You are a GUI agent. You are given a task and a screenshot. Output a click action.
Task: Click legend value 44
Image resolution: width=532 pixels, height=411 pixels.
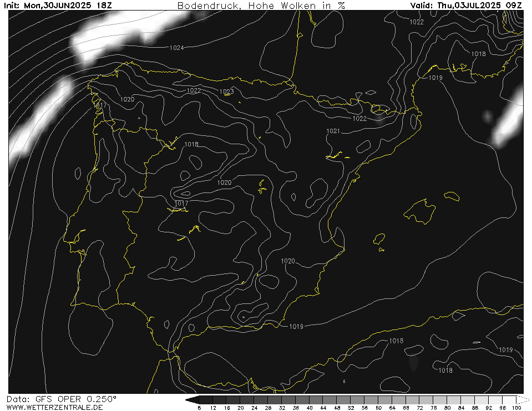323,408
